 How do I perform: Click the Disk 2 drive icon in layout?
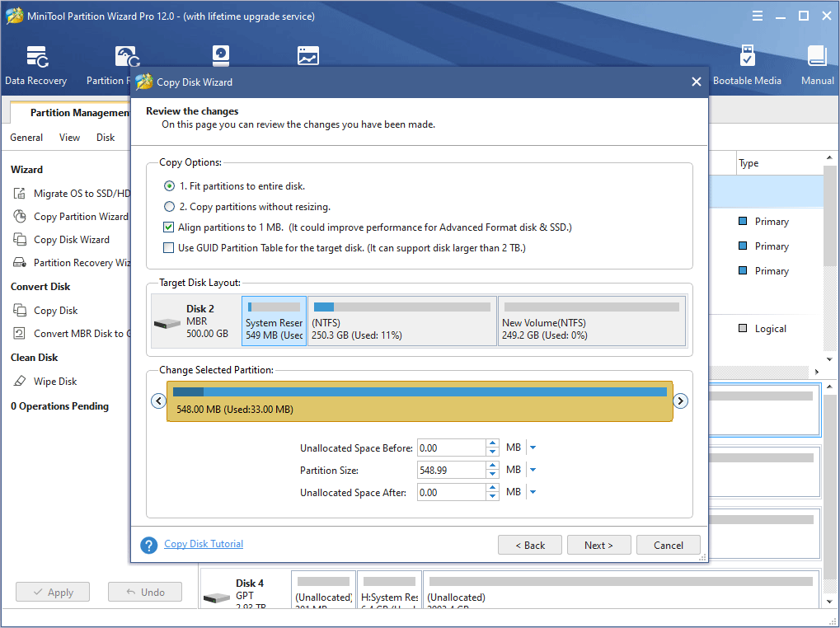click(x=167, y=323)
